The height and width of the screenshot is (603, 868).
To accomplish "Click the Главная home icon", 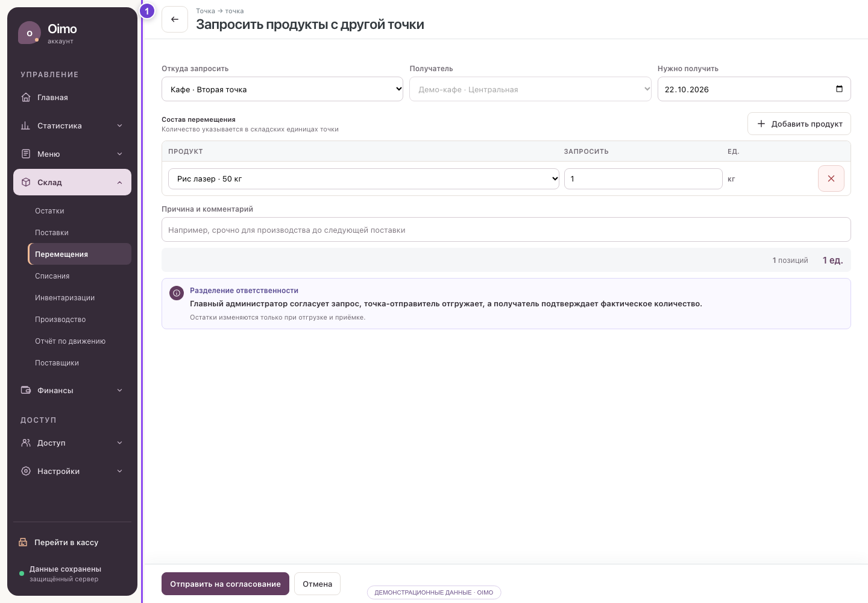I will coord(25,97).
